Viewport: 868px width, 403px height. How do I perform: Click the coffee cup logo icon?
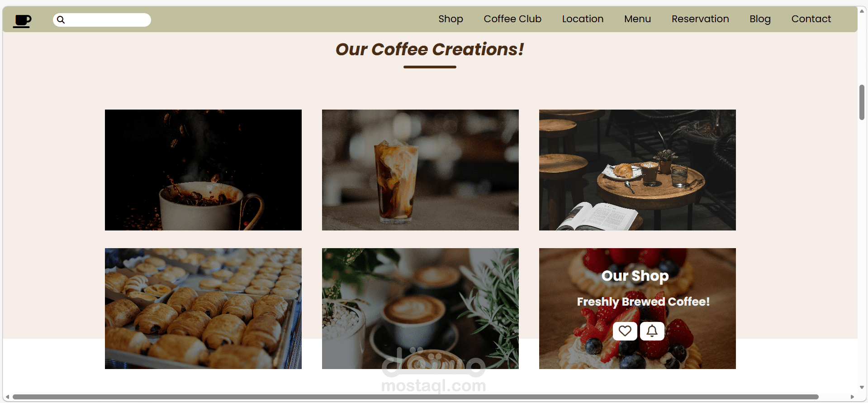pos(22,21)
